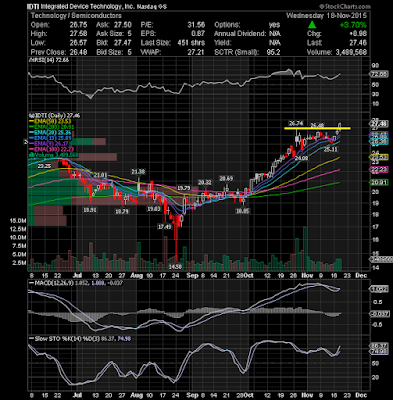The image size is (393, 400).
Task: Click the 27.46 last price tag on axis
Action: coord(379,124)
